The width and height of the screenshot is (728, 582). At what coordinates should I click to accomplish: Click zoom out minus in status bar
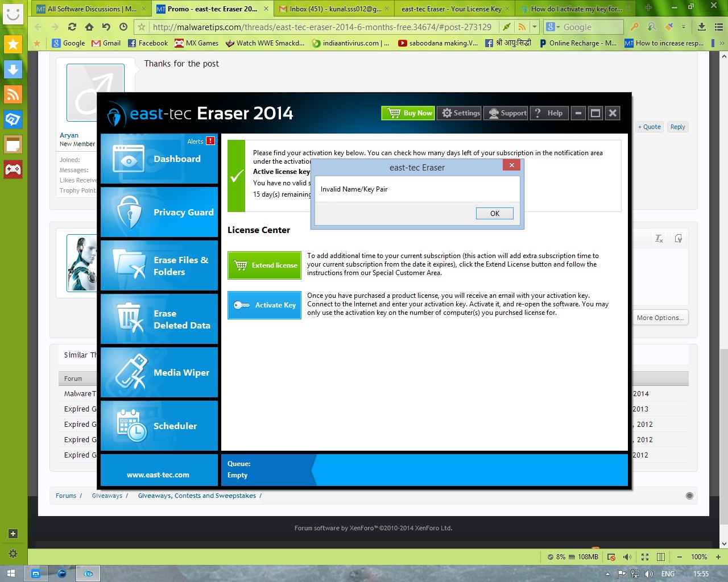pyautogui.click(x=679, y=557)
